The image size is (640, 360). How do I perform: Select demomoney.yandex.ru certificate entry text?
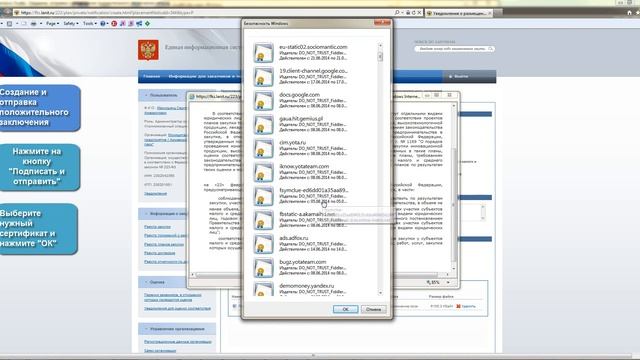tap(313, 289)
